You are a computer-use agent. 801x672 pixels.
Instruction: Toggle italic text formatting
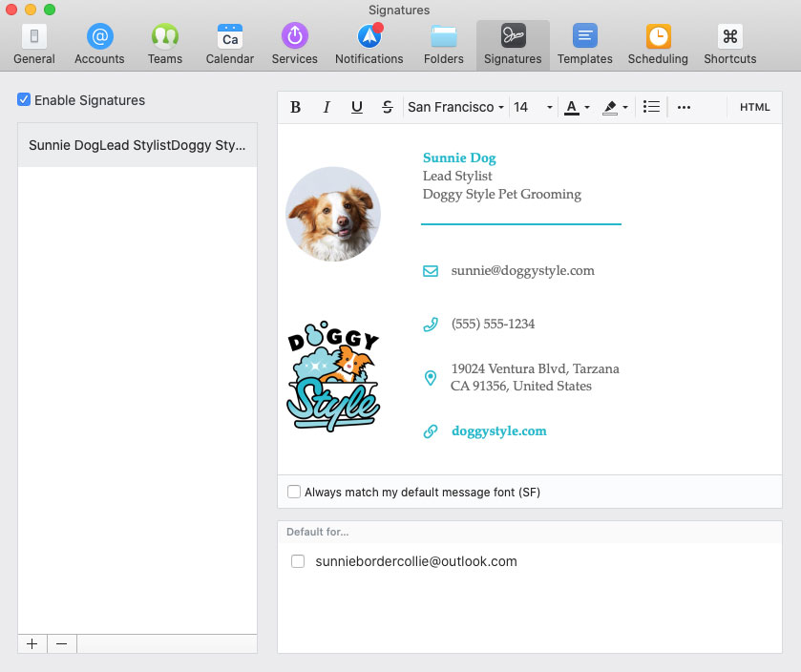327,107
